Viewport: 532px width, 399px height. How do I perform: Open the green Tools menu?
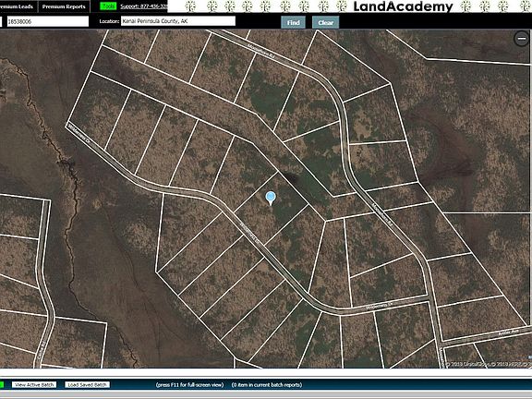(x=109, y=6)
